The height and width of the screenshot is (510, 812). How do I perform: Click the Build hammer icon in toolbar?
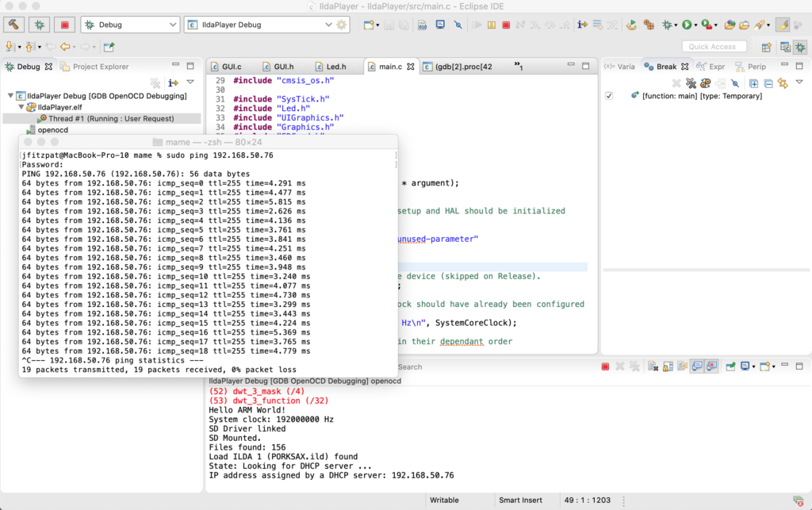click(13, 25)
